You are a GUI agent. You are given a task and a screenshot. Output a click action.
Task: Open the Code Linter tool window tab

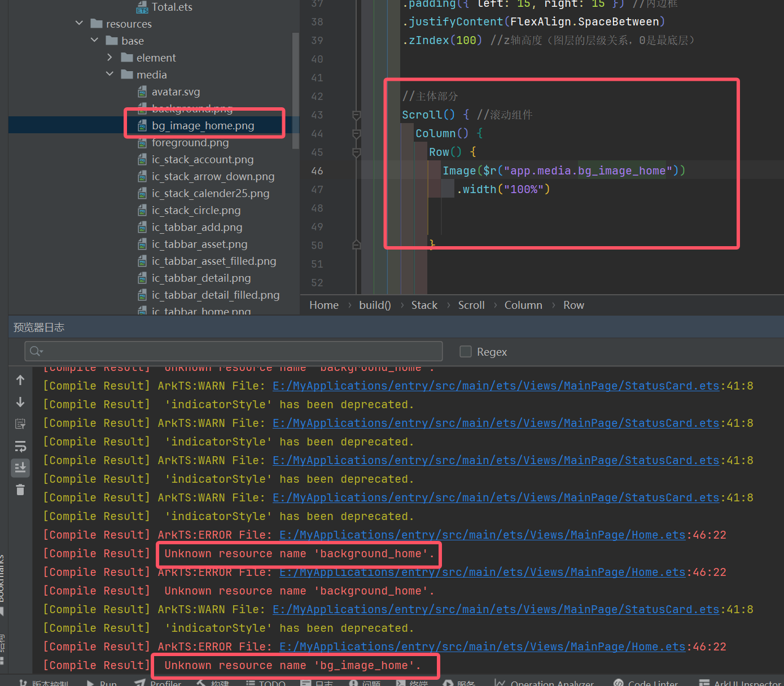646,683
